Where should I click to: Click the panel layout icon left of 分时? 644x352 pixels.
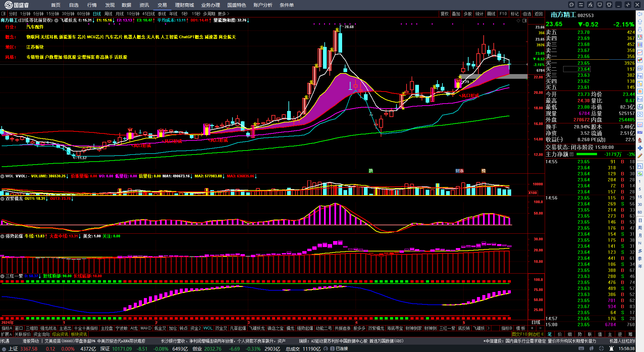[x=3, y=14]
